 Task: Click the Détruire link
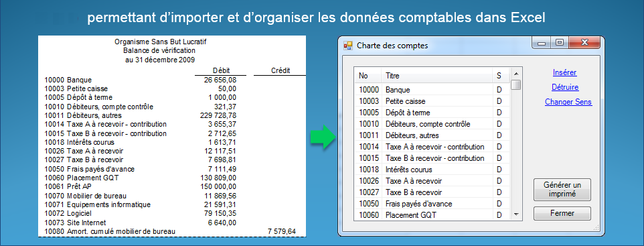coord(565,87)
